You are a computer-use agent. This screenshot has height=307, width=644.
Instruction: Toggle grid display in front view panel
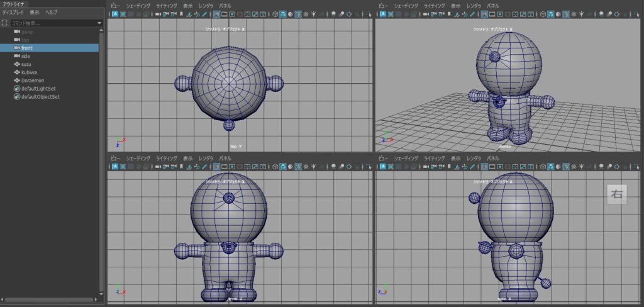coord(217,167)
